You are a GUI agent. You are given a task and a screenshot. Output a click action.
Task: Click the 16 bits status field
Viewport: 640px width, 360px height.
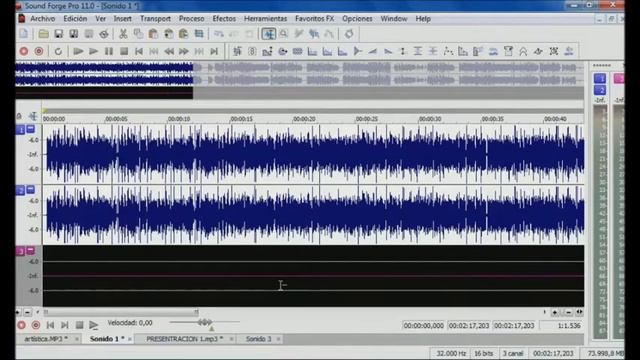[483, 353]
